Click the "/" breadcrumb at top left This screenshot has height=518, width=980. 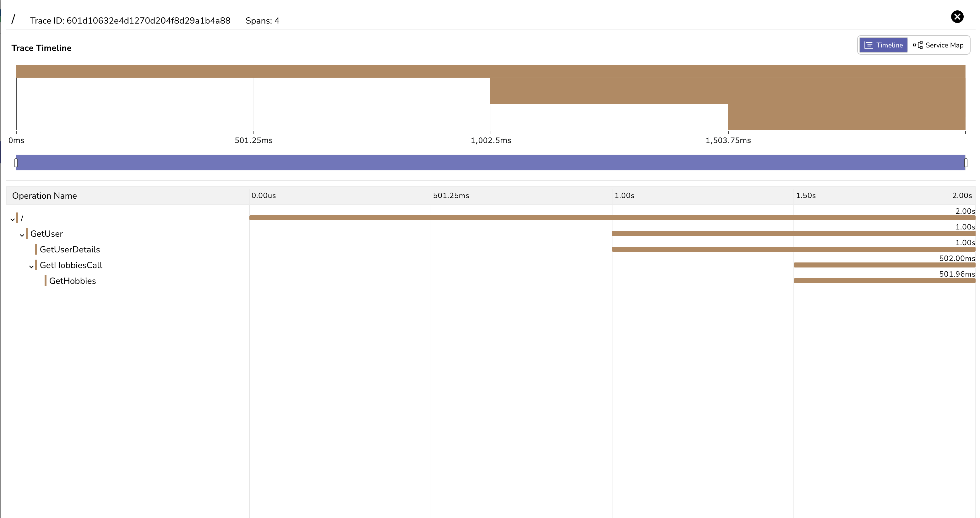tap(14, 19)
